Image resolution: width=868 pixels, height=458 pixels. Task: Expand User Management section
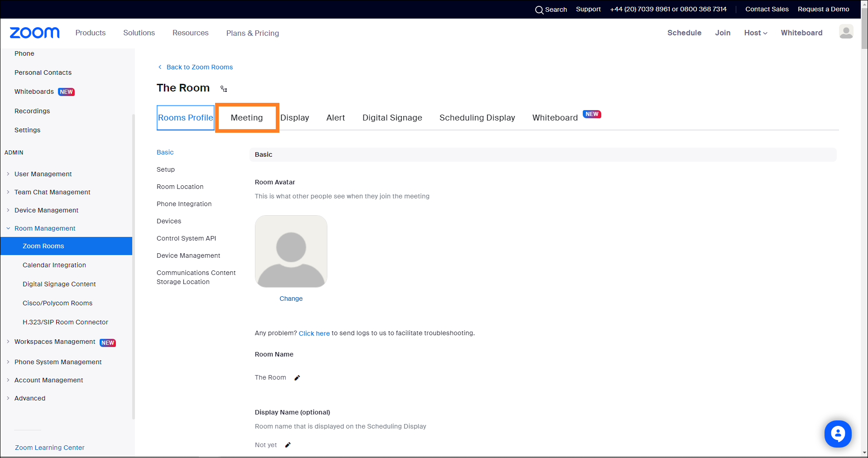[8, 174]
